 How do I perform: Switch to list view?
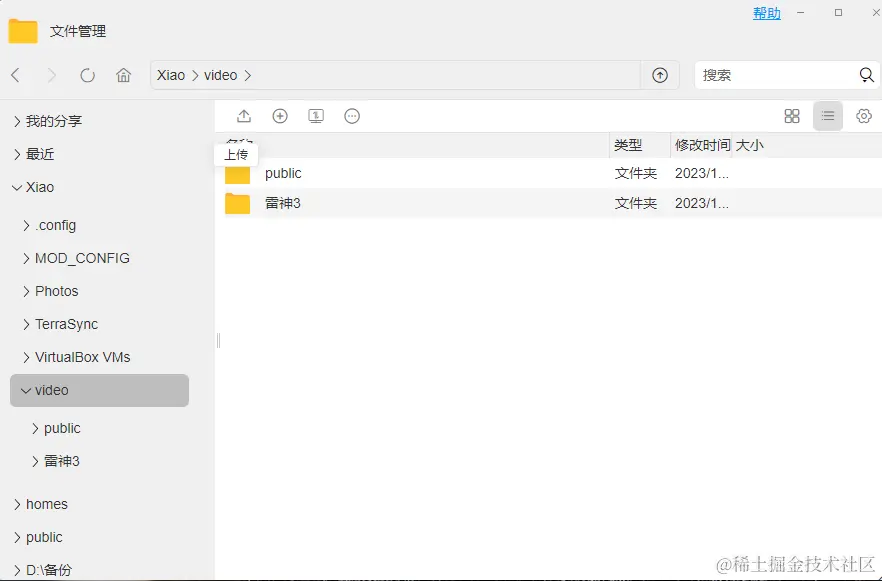tap(827, 116)
